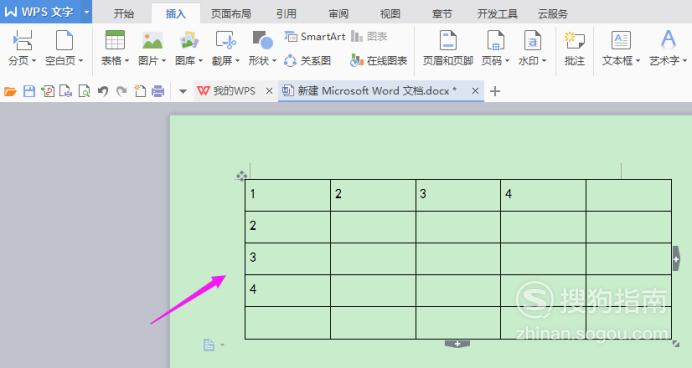
Task: Expand the quick access toolbar dropdown arrow
Action: point(183,92)
